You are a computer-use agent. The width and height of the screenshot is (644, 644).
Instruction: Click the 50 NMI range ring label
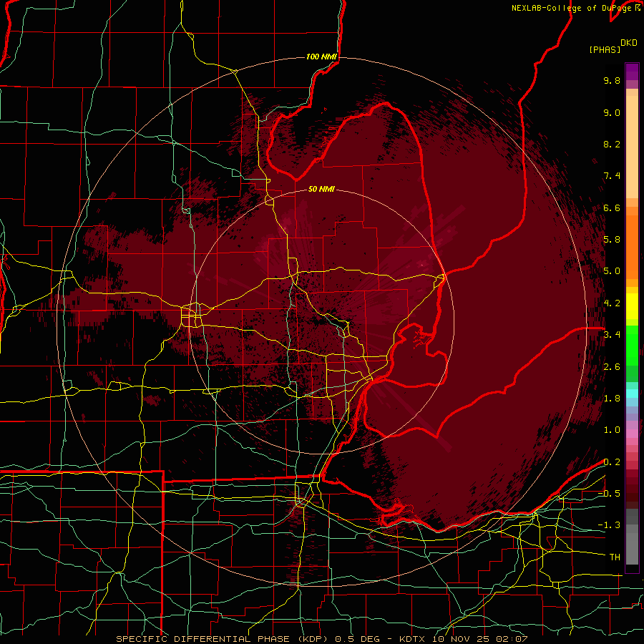321,189
